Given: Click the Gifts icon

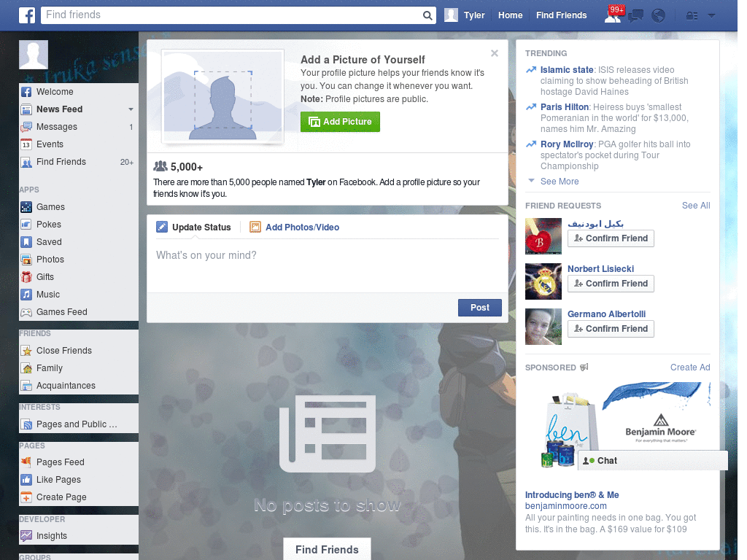Looking at the screenshot, I should (26, 277).
